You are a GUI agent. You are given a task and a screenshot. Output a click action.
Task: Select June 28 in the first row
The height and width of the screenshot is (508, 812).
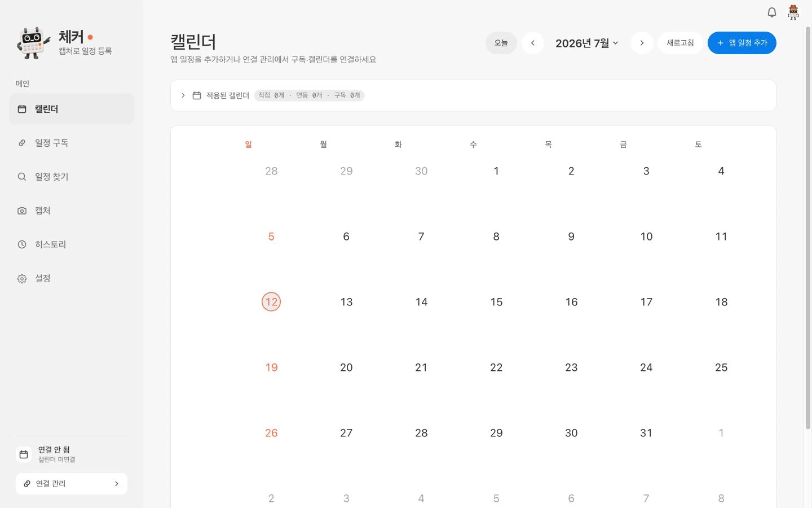click(271, 171)
